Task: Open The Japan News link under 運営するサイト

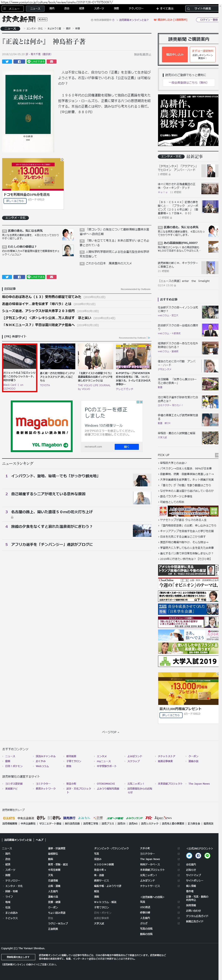Action: 199,784
